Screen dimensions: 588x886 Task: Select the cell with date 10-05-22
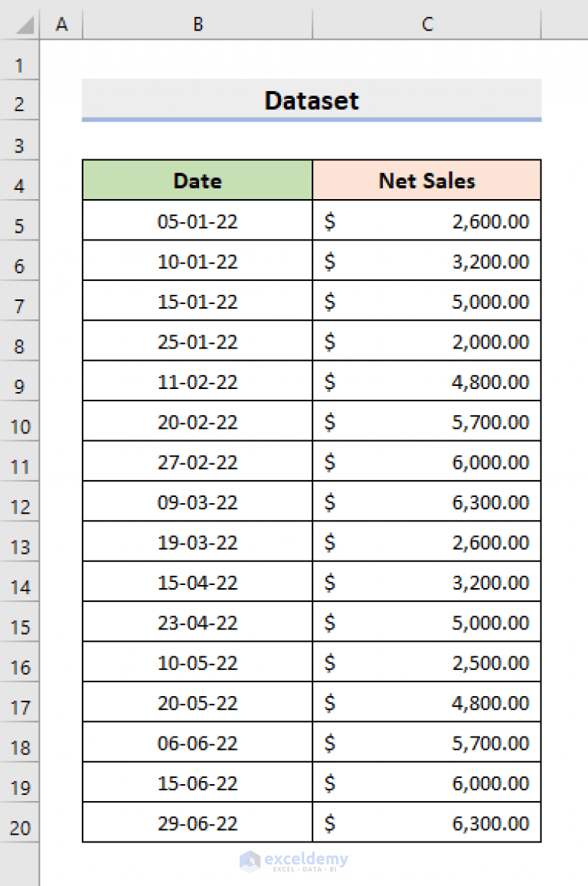click(197, 662)
